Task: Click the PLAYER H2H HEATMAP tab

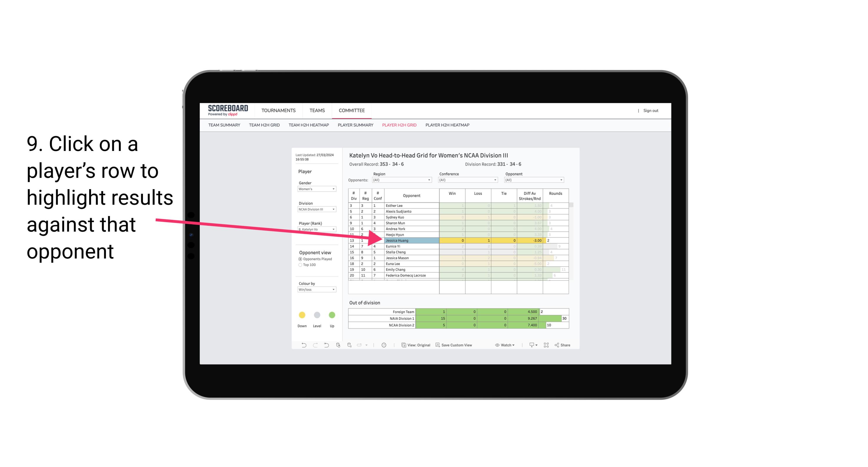Action: [448, 126]
